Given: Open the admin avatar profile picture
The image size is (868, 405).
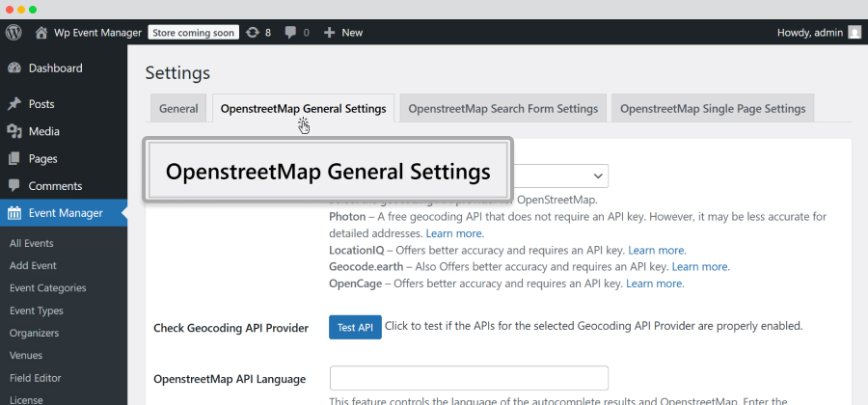Looking at the screenshot, I should 854,33.
